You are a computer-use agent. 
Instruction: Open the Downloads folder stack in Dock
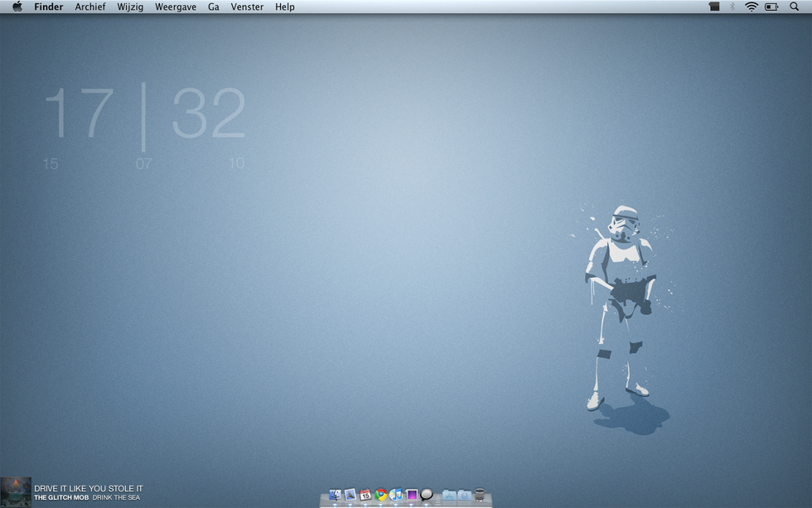[x=465, y=496]
